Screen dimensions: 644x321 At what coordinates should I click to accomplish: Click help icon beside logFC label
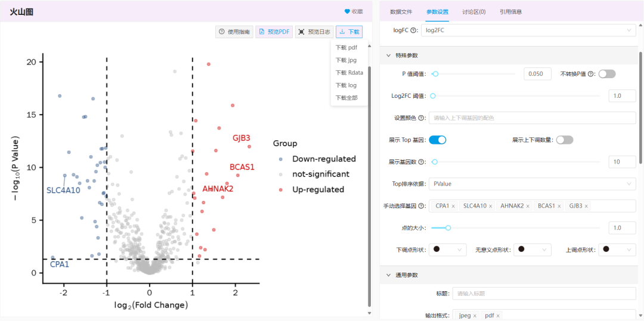point(414,30)
